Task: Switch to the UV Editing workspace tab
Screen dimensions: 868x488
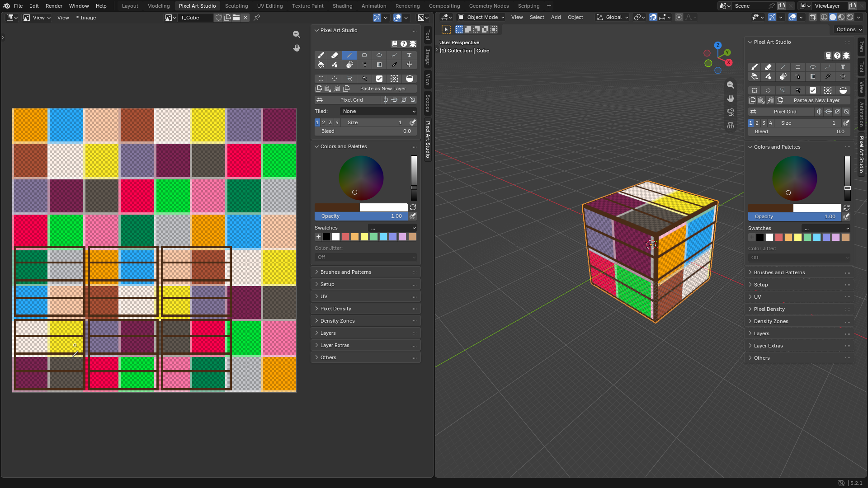Action: [270, 6]
